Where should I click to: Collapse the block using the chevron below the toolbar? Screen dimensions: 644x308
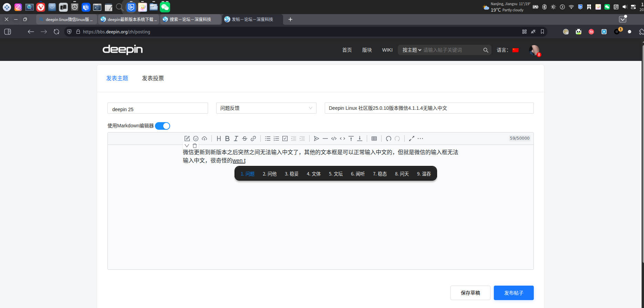click(187, 146)
